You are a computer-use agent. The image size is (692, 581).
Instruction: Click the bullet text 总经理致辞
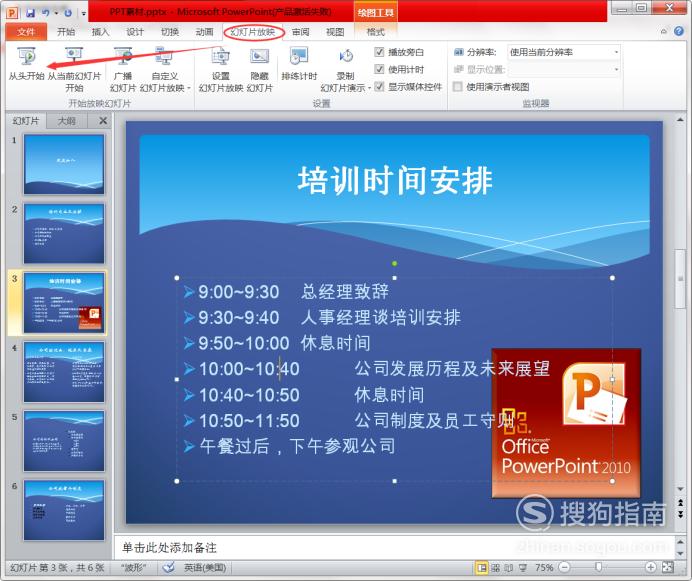pyautogui.click(x=345, y=291)
